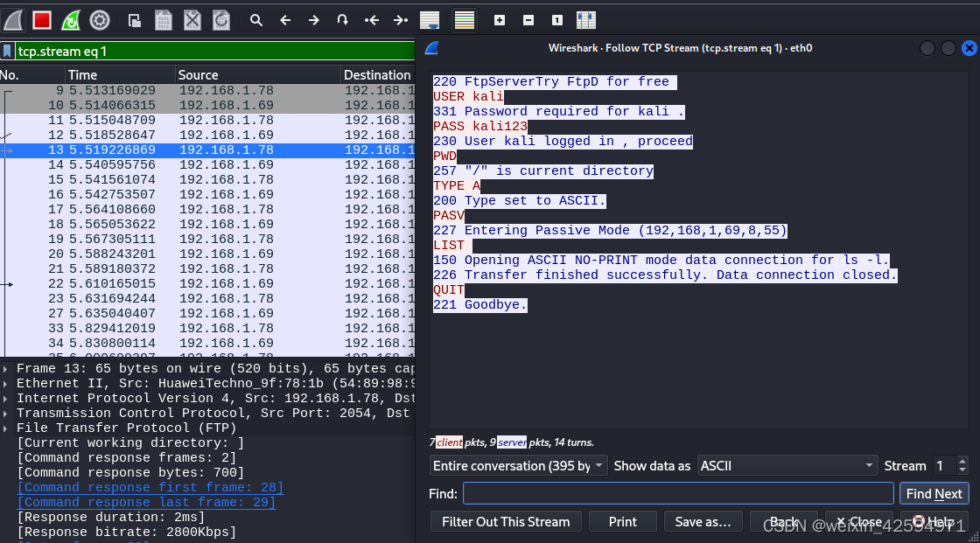Click Save as… button

pyautogui.click(x=703, y=522)
